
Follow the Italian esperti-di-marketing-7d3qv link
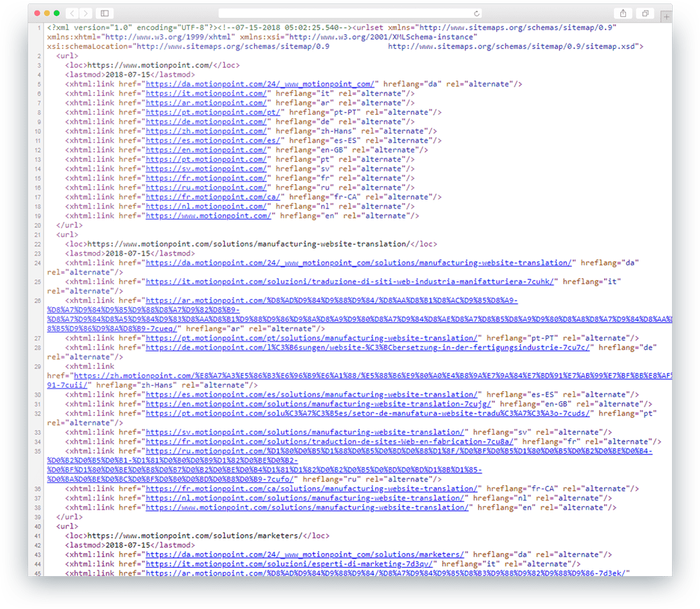click(x=289, y=564)
